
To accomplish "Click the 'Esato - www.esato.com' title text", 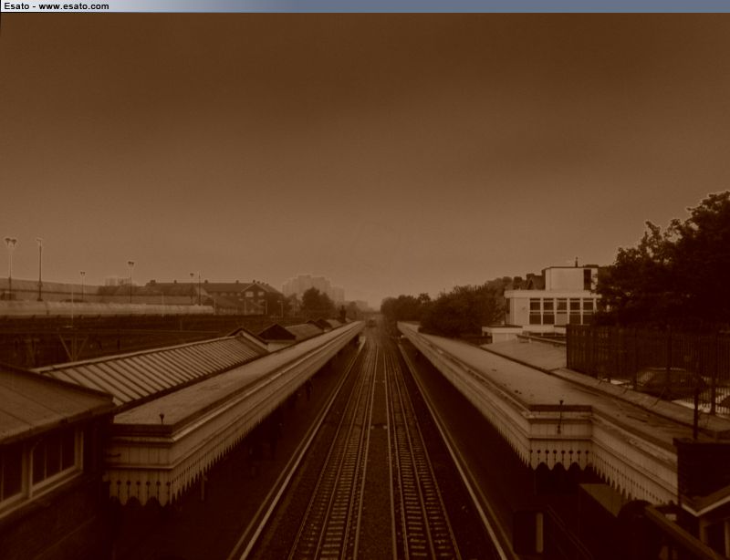I will coord(57,6).
